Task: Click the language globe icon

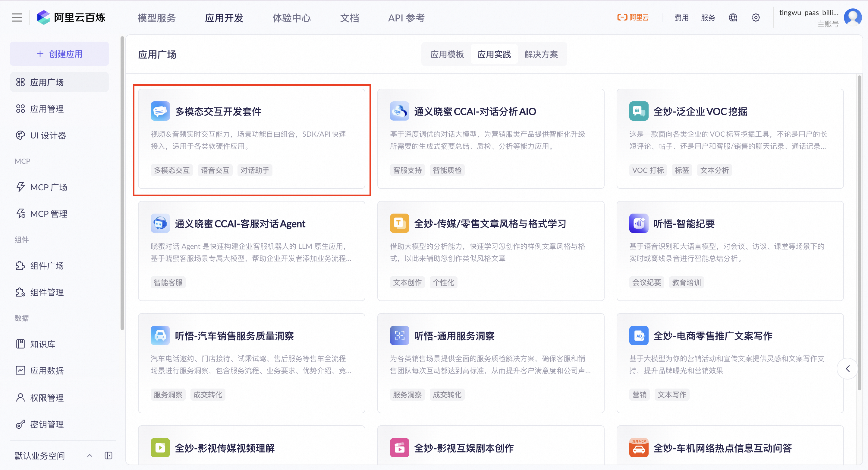Action: point(733,17)
